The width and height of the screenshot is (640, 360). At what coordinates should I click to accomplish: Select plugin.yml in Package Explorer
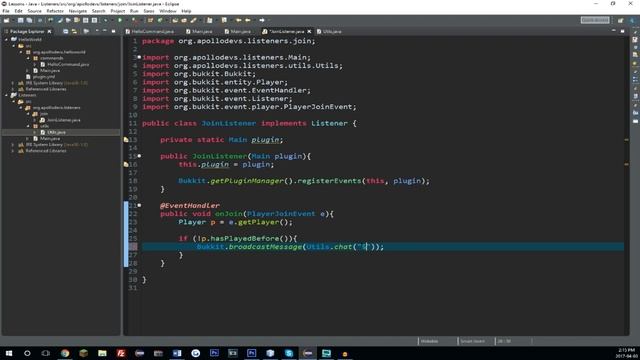click(x=44, y=77)
